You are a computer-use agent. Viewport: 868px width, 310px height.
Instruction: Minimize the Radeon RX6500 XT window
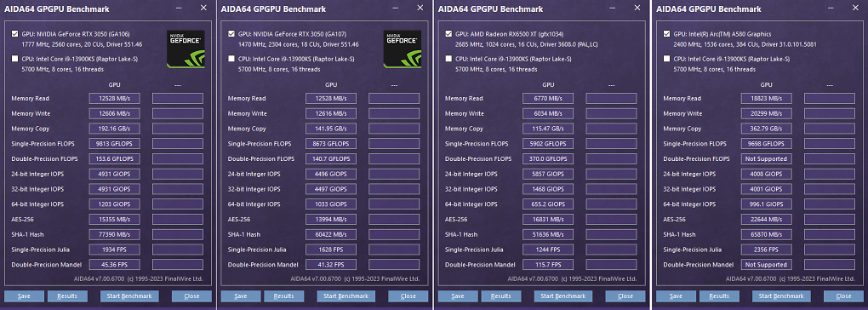point(612,9)
